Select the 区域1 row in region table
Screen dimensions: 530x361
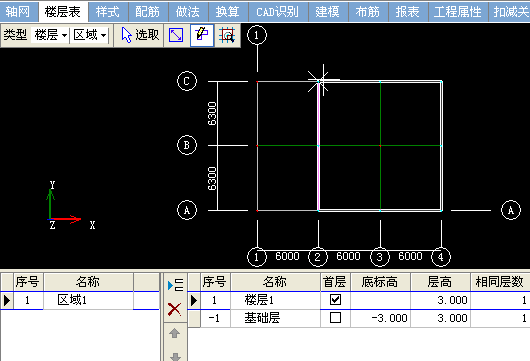click(x=80, y=300)
